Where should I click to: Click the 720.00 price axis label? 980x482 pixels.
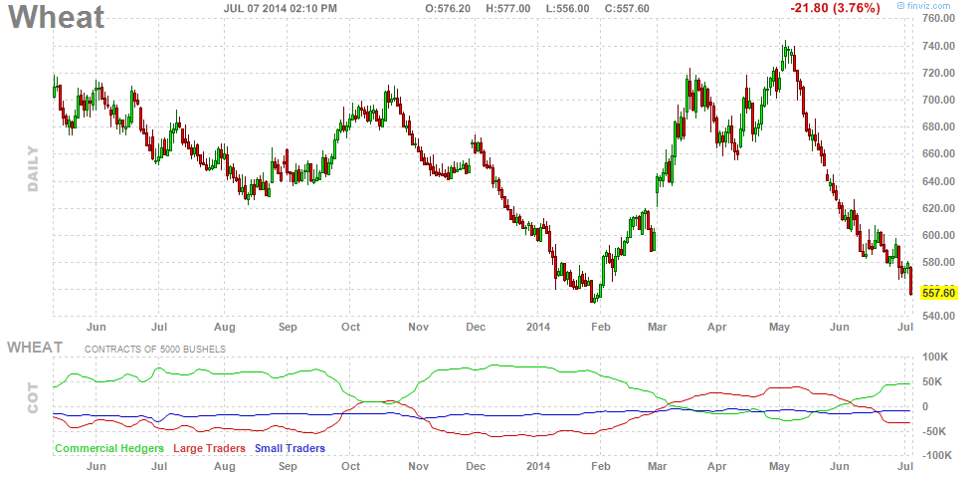point(939,73)
